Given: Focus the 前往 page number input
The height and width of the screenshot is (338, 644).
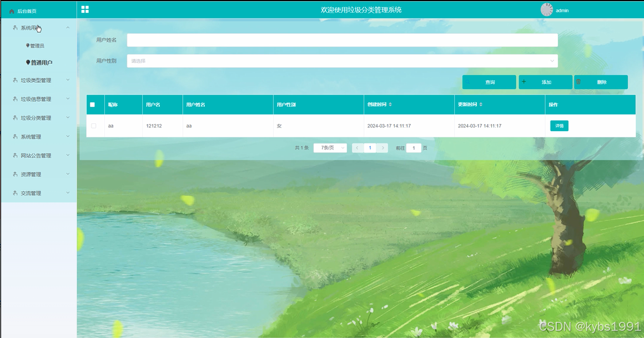Looking at the screenshot, I should [414, 148].
